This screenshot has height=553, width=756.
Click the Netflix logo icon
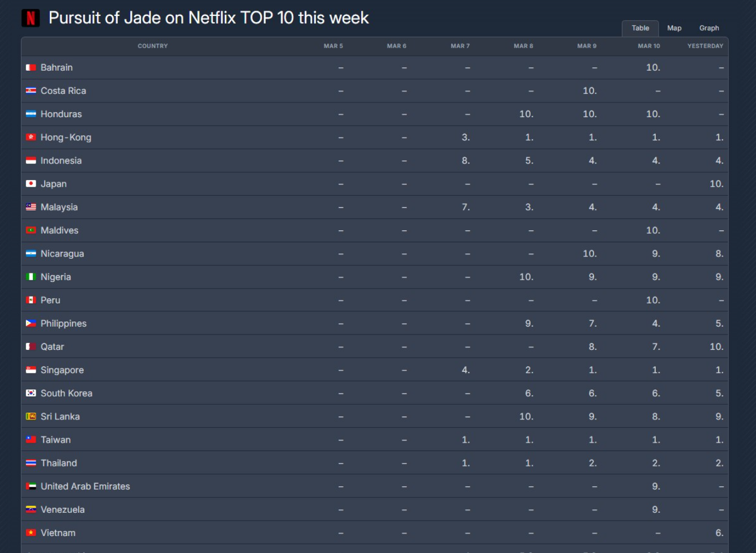[31, 18]
